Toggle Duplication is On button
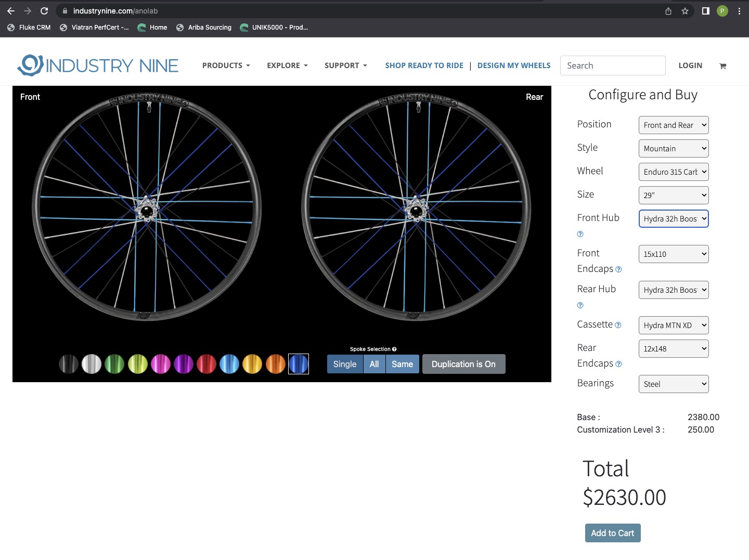The height and width of the screenshot is (560, 749). click(463, 364)
